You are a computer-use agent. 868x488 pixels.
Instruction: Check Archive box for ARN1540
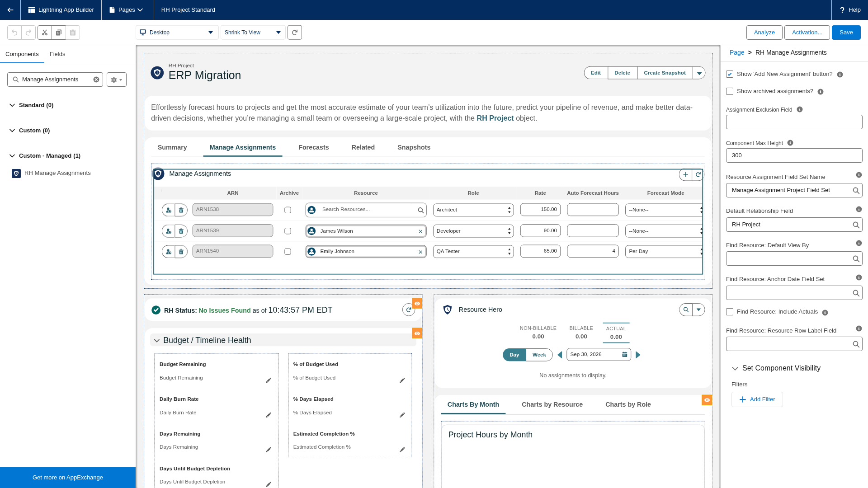pos(288,252)
